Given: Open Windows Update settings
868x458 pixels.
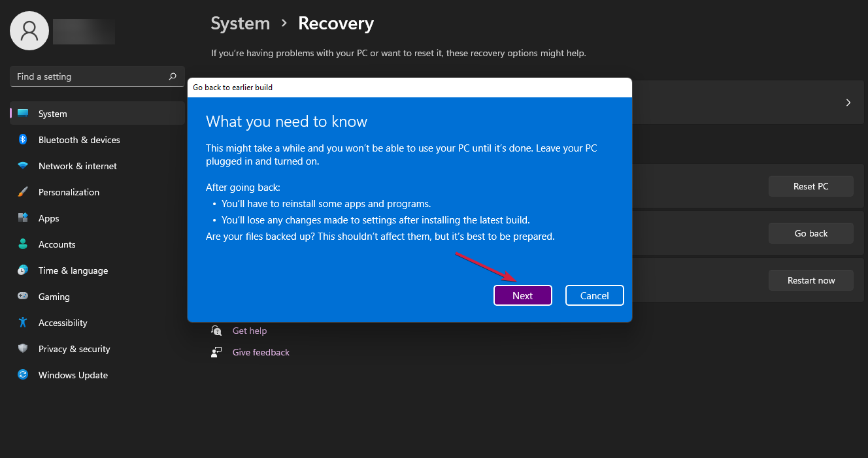Looking at the screenshot, I should pyautogui.click(x=24, y=374).
